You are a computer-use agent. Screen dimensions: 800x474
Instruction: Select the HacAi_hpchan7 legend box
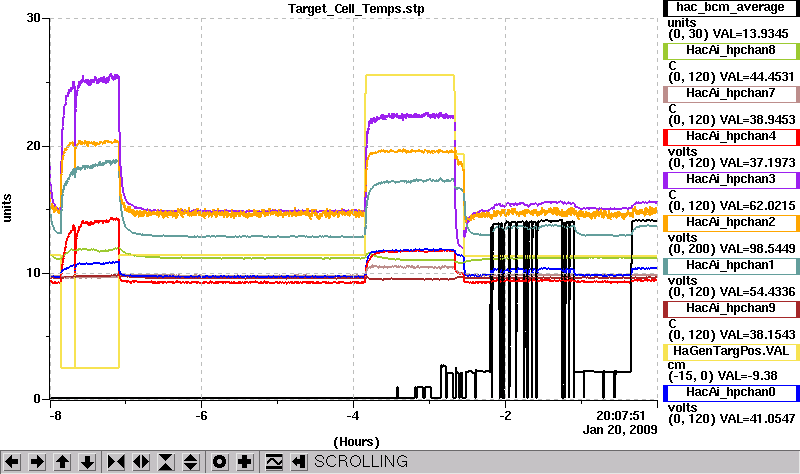coord(731,93)
